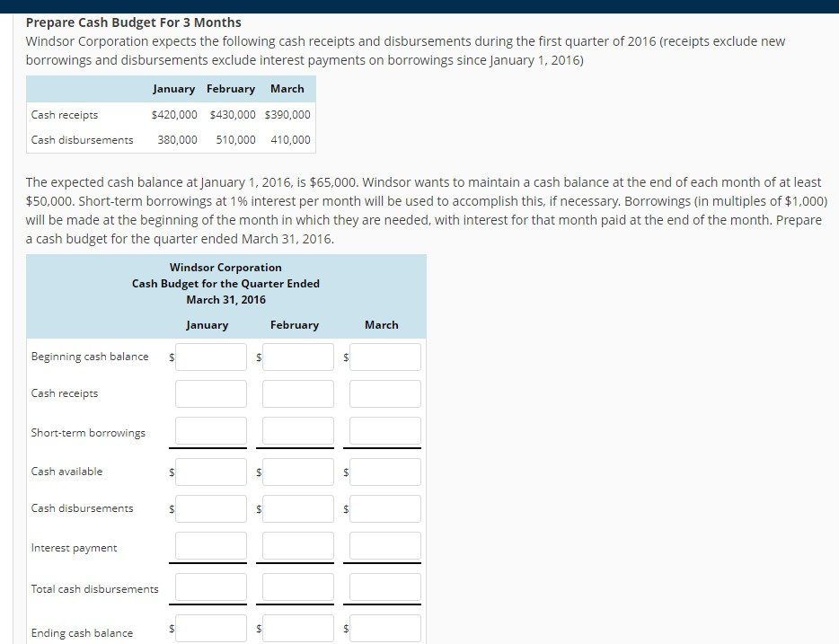Click 'Cash receipts' label in the top data table
Viewport: 839px width, 644px height.
pos(65,115)
